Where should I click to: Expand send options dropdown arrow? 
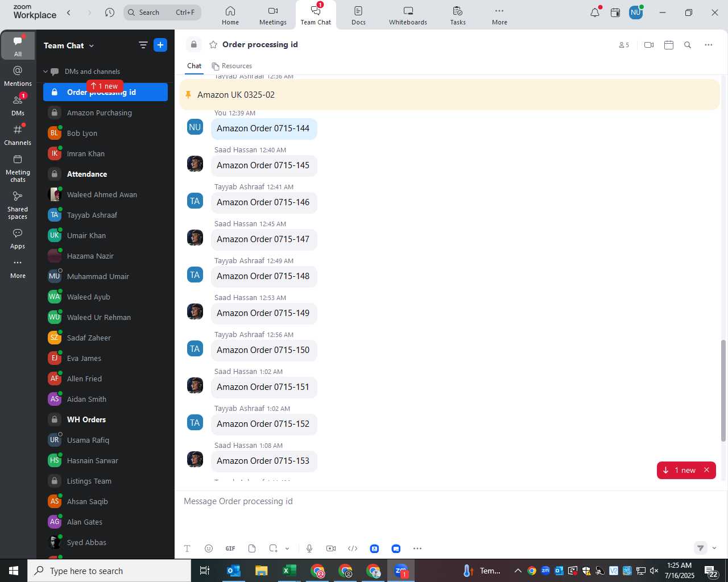pos(714,548)
